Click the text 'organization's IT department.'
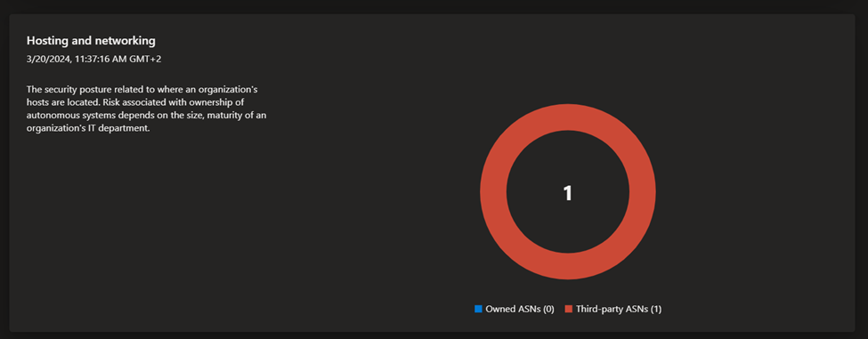The width and height of the screenshot is (868, 339). (x=88, y=129)
